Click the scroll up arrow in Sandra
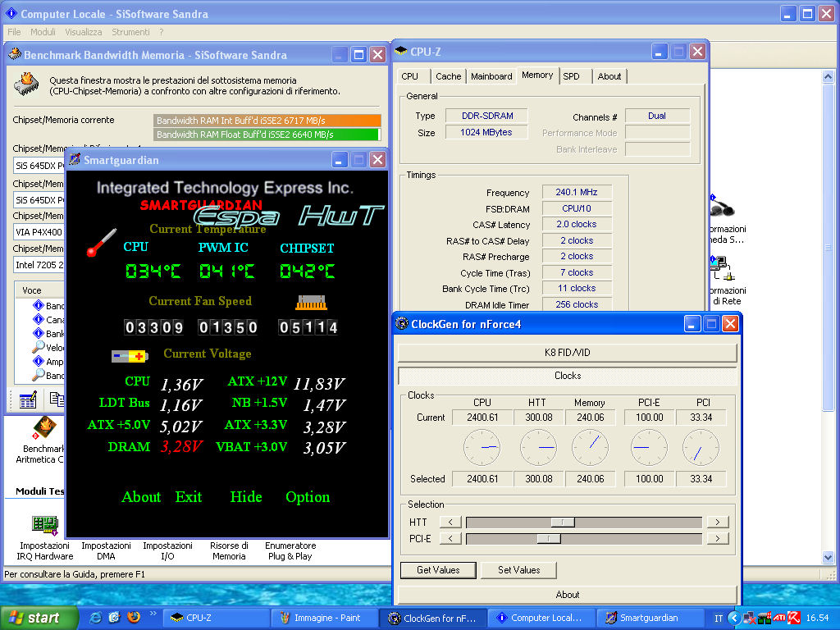This screenshot has width=840, height=630. point(829,76)
